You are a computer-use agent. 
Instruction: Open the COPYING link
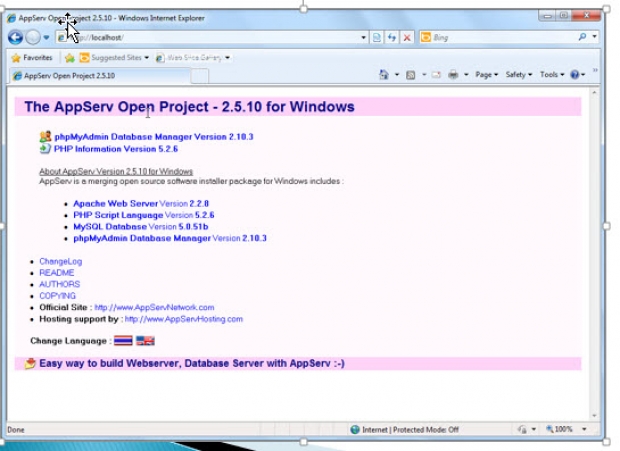57,296
